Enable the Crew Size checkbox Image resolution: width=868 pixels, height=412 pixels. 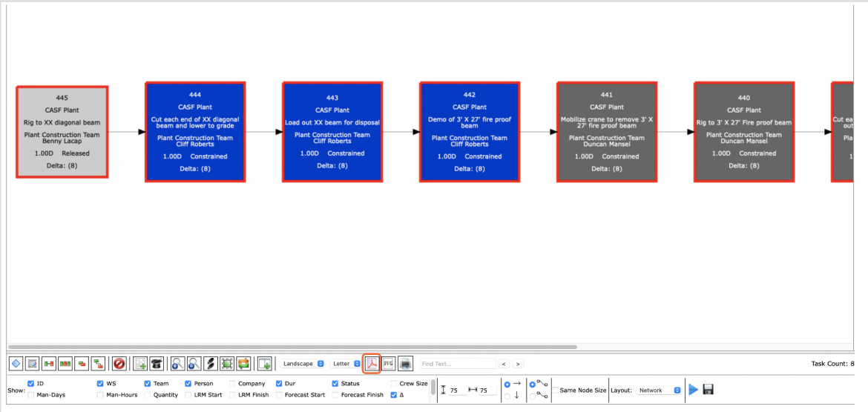pos(394,383)
